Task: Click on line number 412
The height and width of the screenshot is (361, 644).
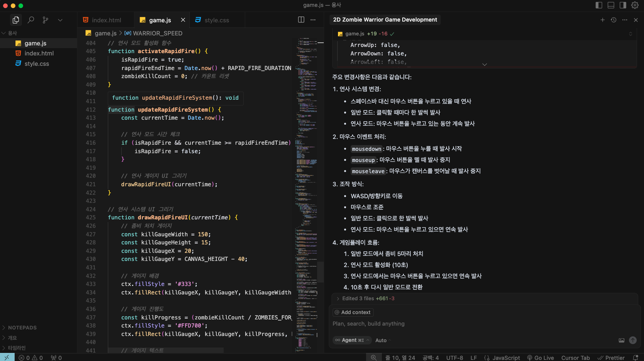Action: click(x=91, y=110)
